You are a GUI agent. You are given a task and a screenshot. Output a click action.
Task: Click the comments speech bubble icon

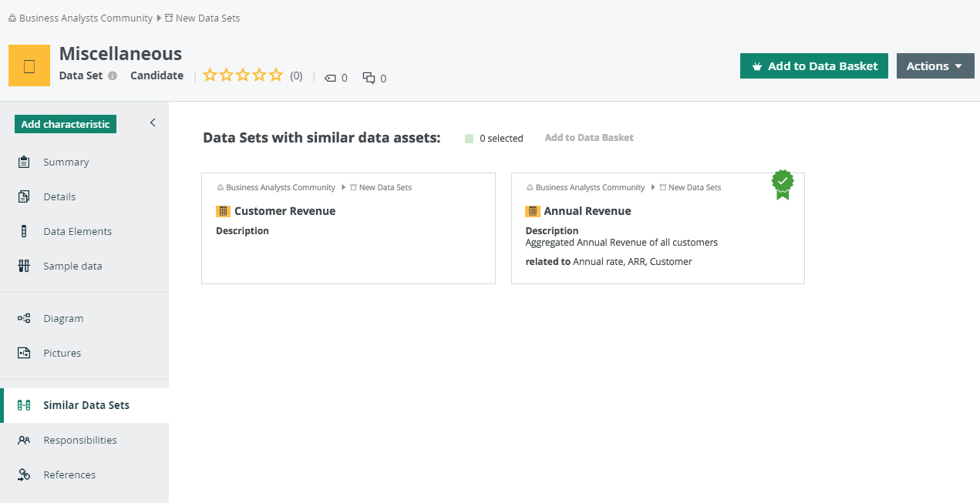point(369,77)
